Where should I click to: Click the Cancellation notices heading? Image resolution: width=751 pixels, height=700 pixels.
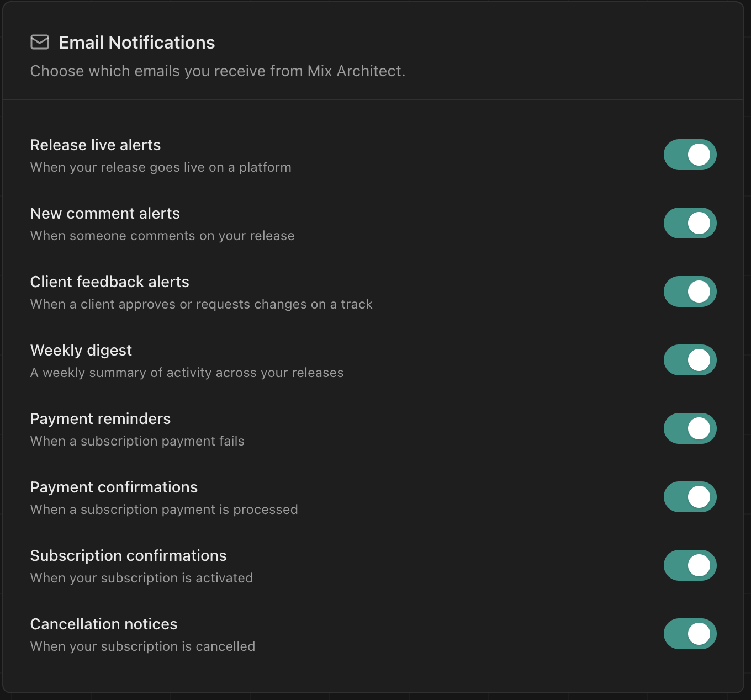point(103,624)
